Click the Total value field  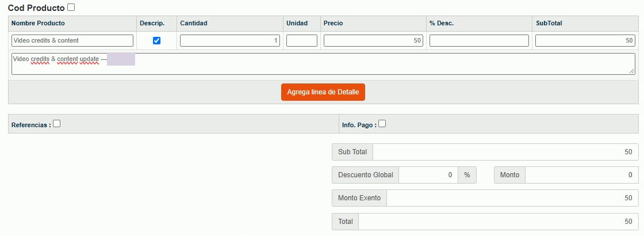tap(499, 221)
